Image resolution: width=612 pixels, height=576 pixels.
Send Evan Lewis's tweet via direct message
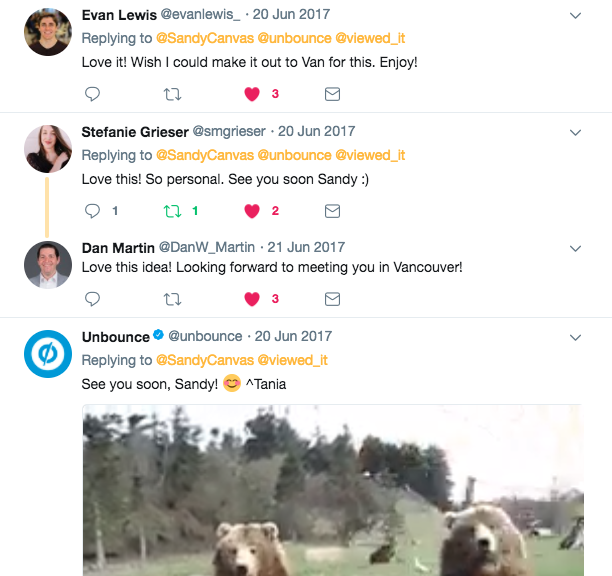pyautogui.click(x=333, y=94)
